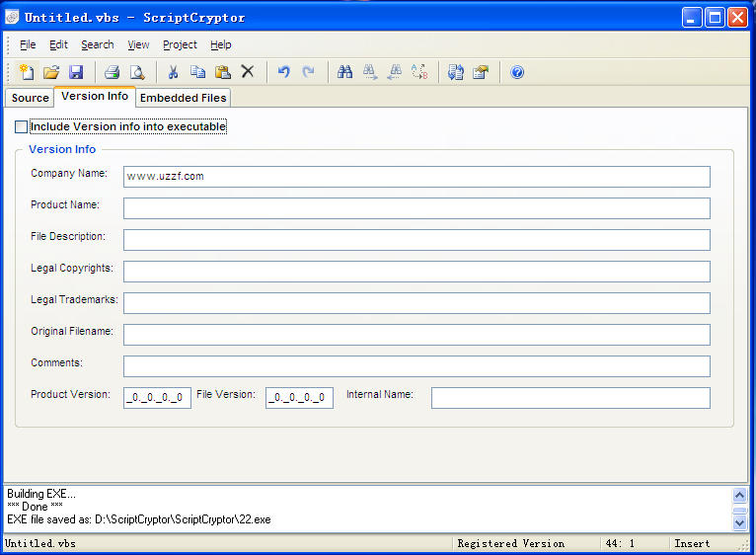Click the Open folder toolbar icon
The height and width of the screenshot is (555, 756).
click(x=51, y=72)
